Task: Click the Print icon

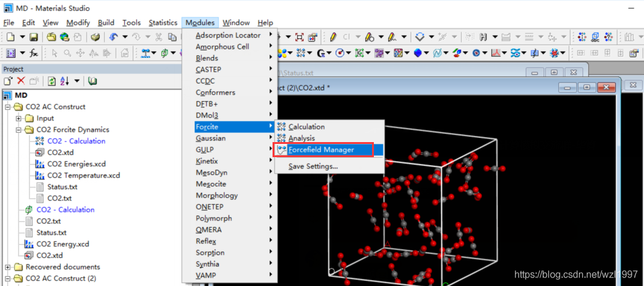Action: (95, 37)
